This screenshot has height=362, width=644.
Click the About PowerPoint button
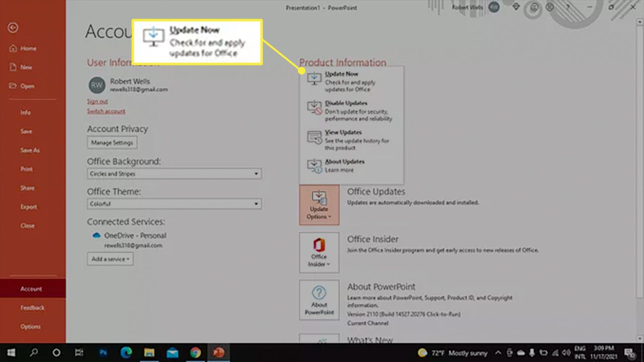pos(319,300)
